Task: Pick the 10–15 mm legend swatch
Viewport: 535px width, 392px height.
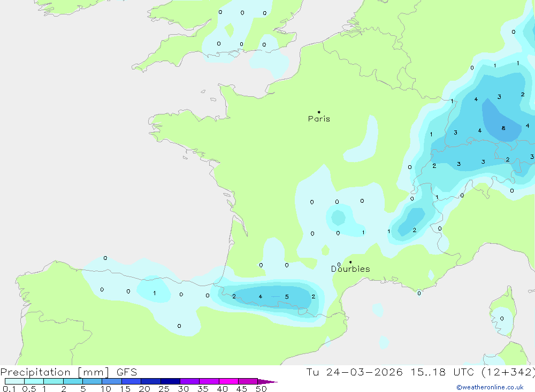Action: point(112,381)
